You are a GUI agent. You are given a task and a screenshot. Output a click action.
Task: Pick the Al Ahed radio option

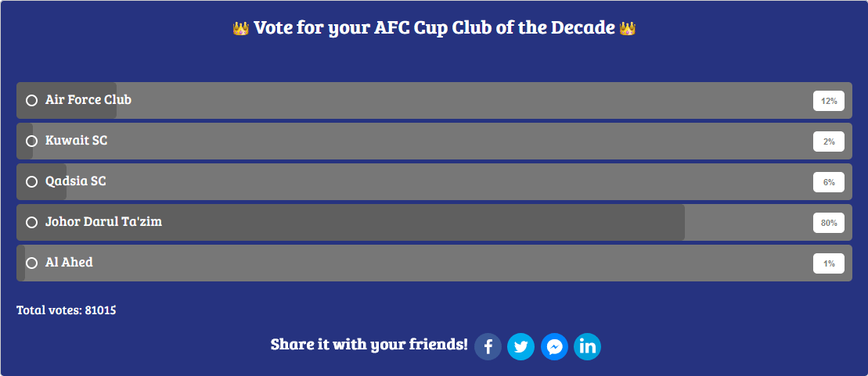pyautogui.click(x=32, y=263)
